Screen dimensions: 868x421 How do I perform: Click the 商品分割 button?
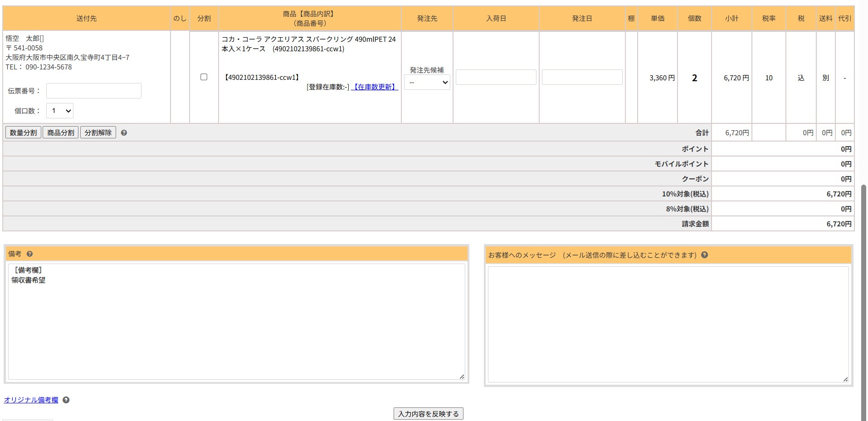click(61, 132)
